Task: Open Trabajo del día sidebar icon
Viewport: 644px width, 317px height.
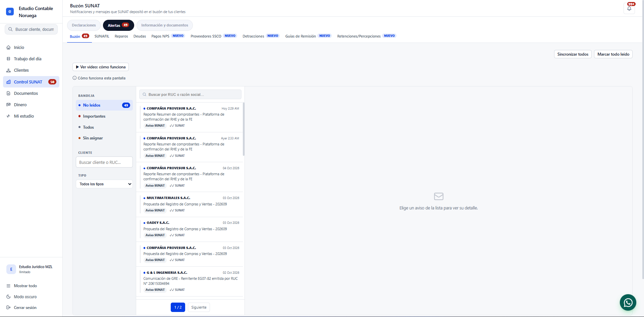Action: tap(8, 59)
